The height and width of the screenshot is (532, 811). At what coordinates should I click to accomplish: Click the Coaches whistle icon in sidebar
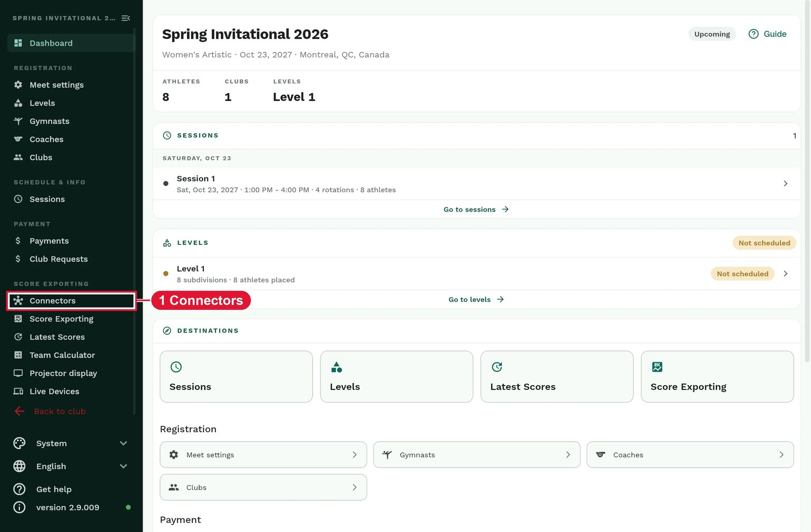(x=18, y=139)
